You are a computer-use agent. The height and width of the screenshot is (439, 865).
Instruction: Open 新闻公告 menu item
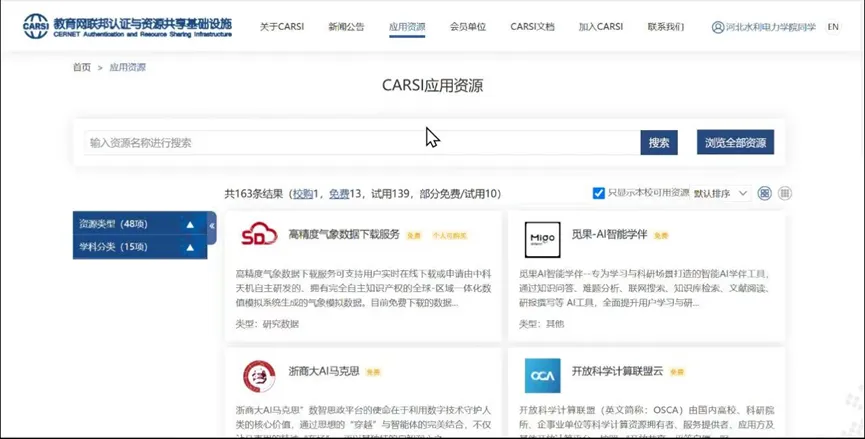pos(346,26)
